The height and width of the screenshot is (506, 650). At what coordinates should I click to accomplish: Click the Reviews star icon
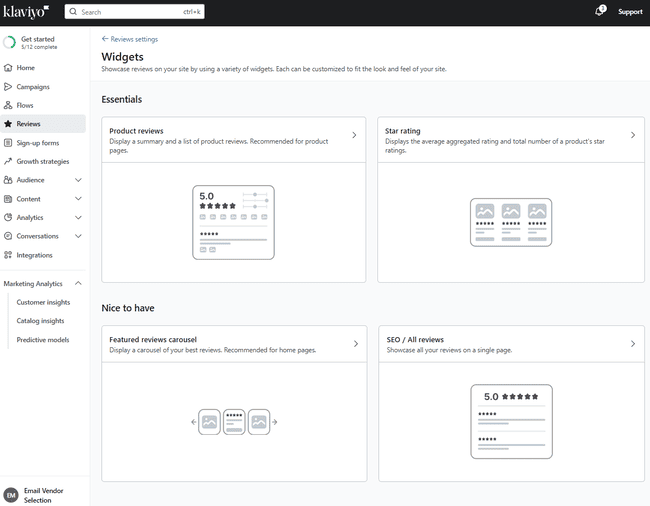[x=8, y=123]
